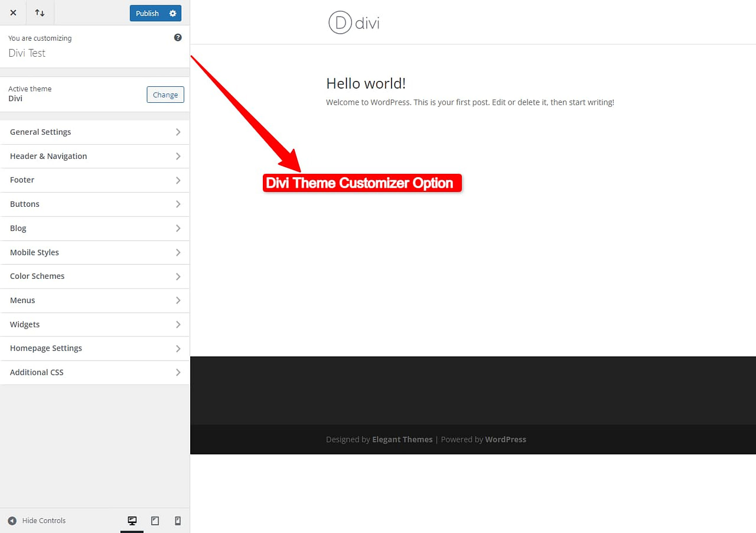Click Change to switch the active theme
Screen dimensions: 756x533
pos(165,94)
